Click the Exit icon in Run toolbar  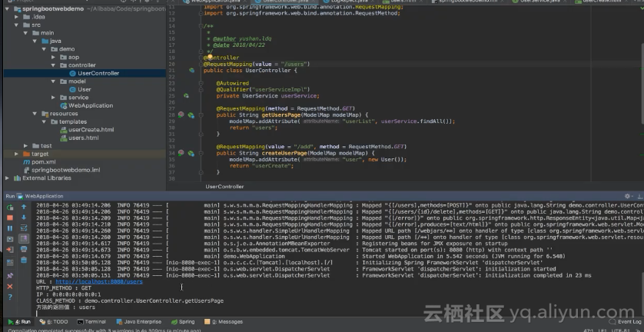click(10, 250)
